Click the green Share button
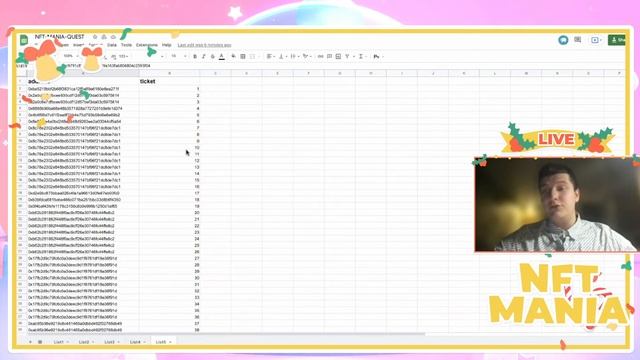This screenshot has width=640, height=360. tap(617, 40)
